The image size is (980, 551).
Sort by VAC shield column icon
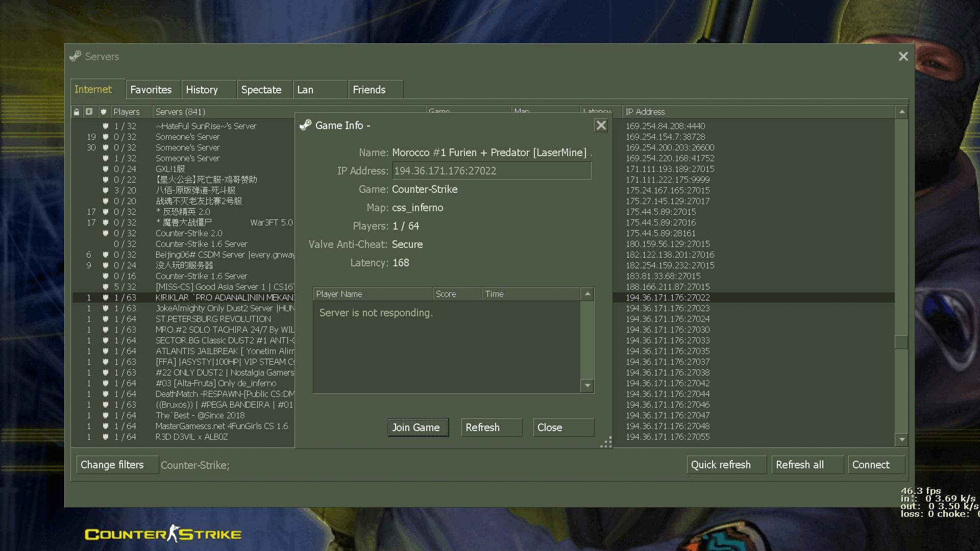[x=104, y=112]
